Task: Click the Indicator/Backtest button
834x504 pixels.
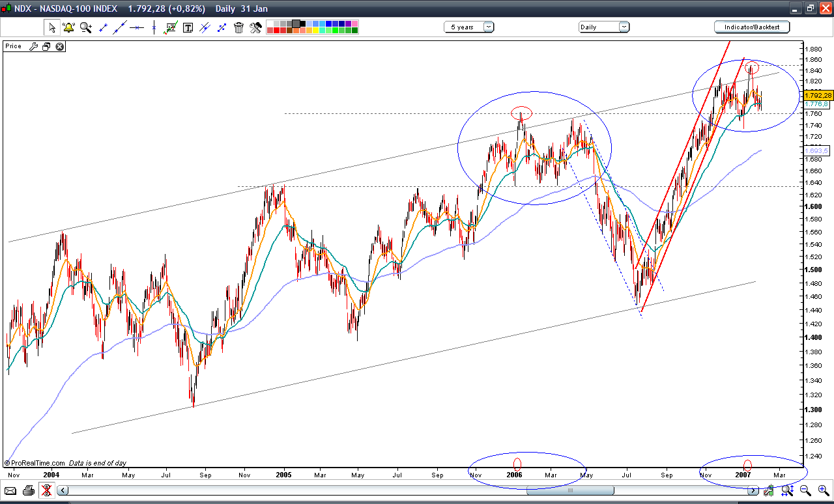Action: [x=752, y=27]
